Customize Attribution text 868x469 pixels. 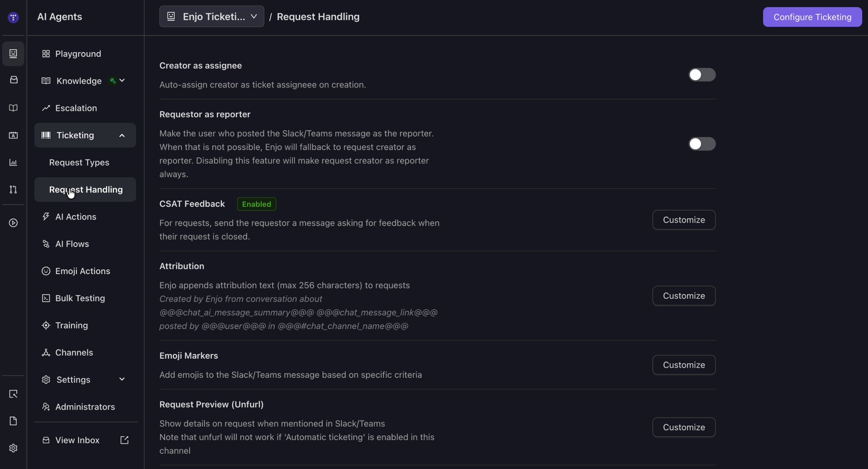pos(684,295)
